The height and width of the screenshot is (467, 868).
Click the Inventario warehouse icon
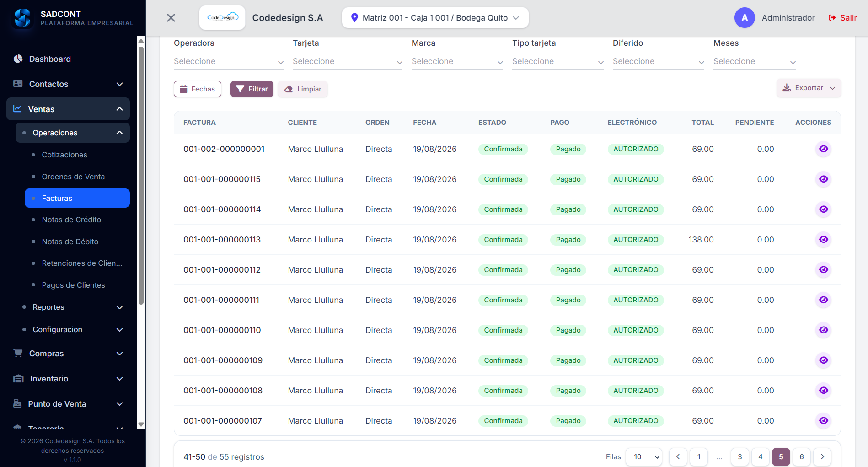tap(18, 378)
